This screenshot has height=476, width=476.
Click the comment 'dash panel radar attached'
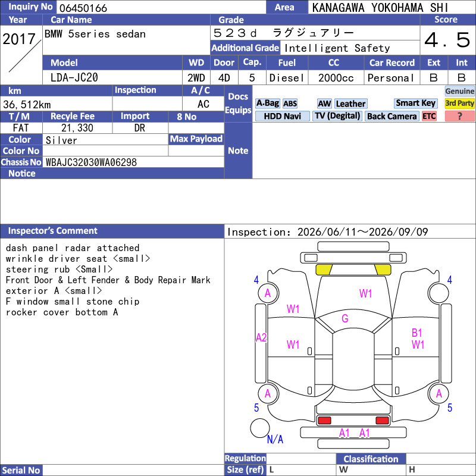click(73, 248)
